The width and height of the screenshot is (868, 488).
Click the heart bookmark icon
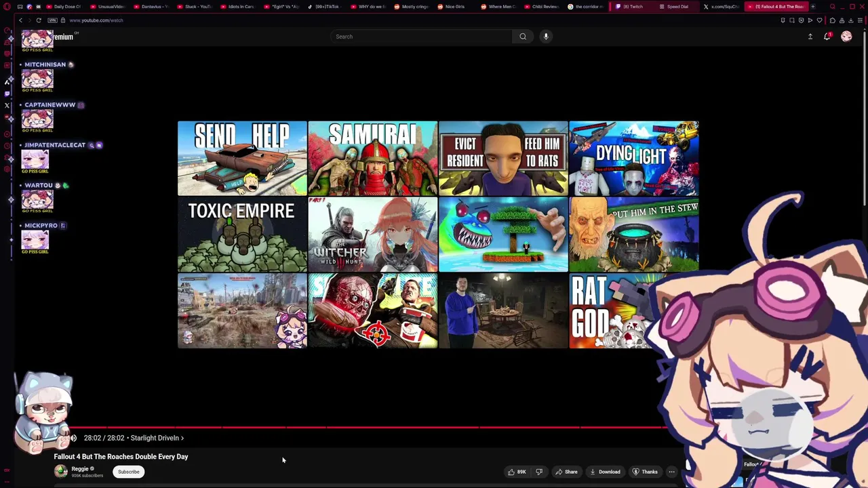819,20
